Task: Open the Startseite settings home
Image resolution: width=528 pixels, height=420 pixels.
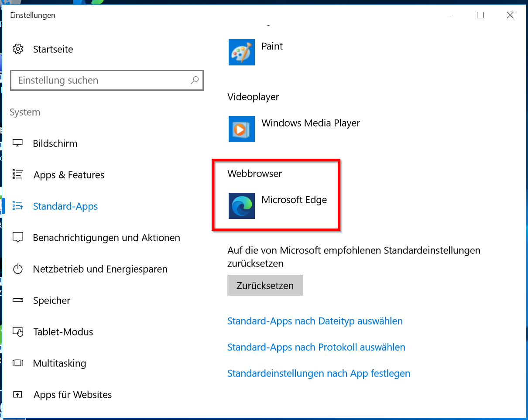Action: tap(53, 49)
